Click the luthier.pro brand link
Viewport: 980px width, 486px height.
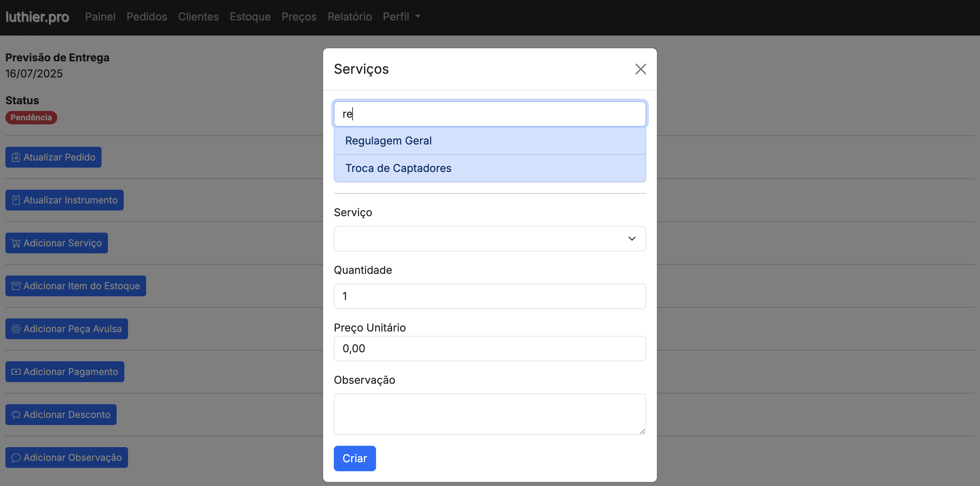click(37, 17)
